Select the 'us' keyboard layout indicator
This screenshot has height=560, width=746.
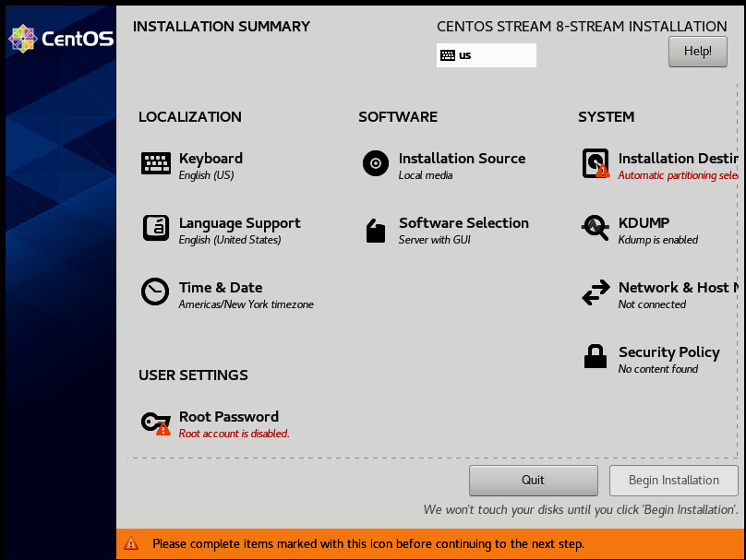tap(487, 55)
